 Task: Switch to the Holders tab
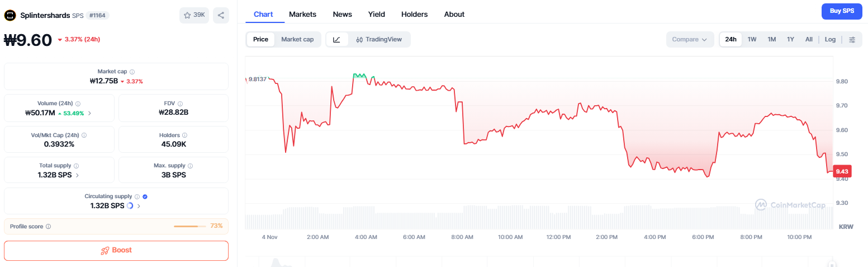[414, 14]
